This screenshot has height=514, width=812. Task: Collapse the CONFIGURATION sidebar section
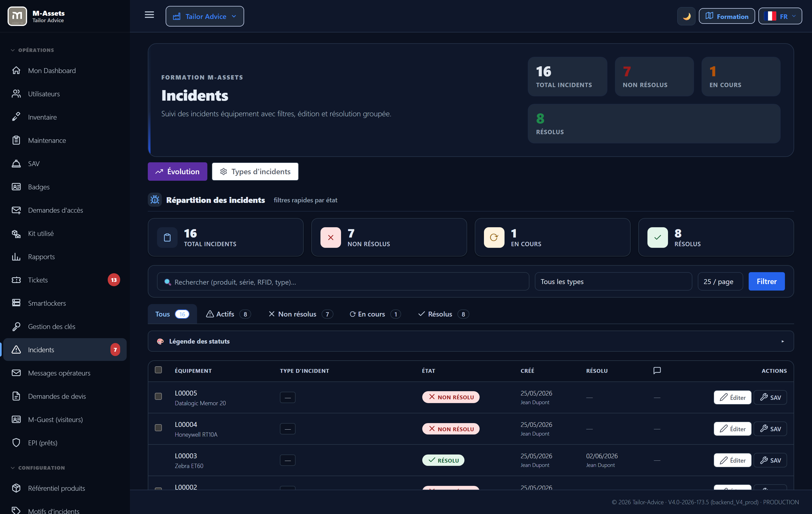pyautogui.click(x=38, y=467)
